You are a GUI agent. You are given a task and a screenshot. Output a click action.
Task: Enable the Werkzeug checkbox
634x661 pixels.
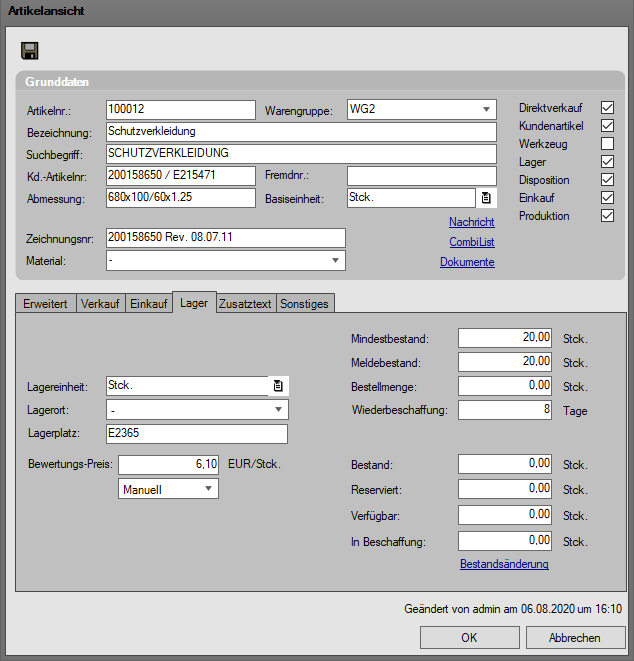[607, 144]
